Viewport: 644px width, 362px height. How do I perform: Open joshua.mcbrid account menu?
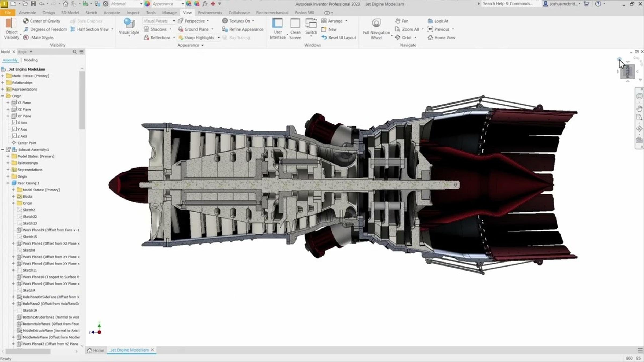point(561,4)
